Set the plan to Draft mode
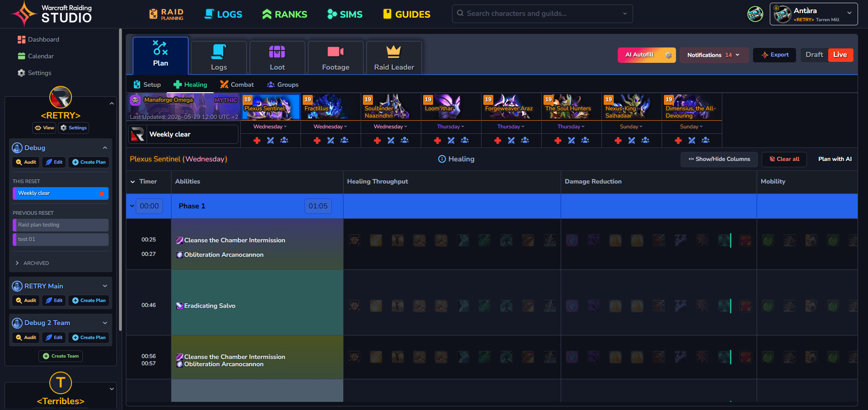Image resolution: width=868 pixels, height=410 pixels. point(814,55)
